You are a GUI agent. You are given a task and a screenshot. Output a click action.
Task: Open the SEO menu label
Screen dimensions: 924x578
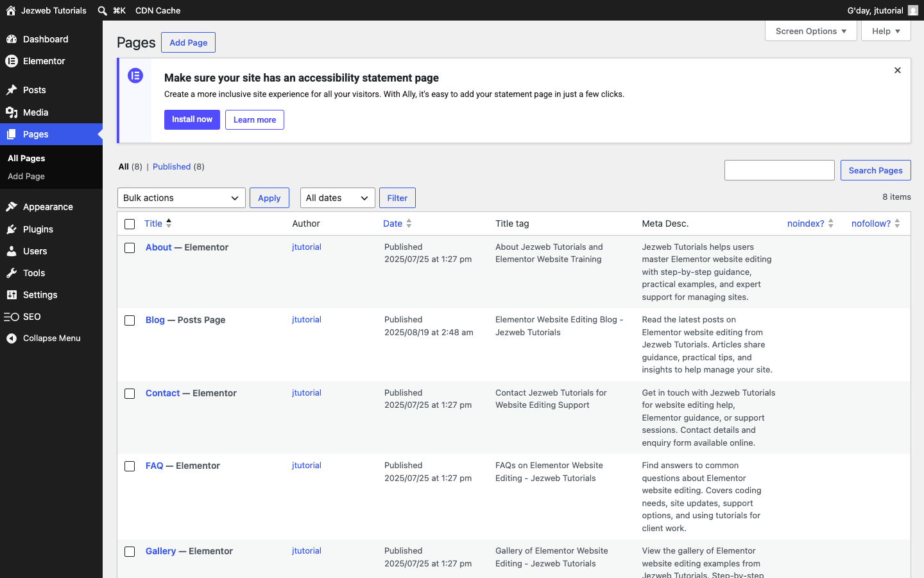[32, 317]
